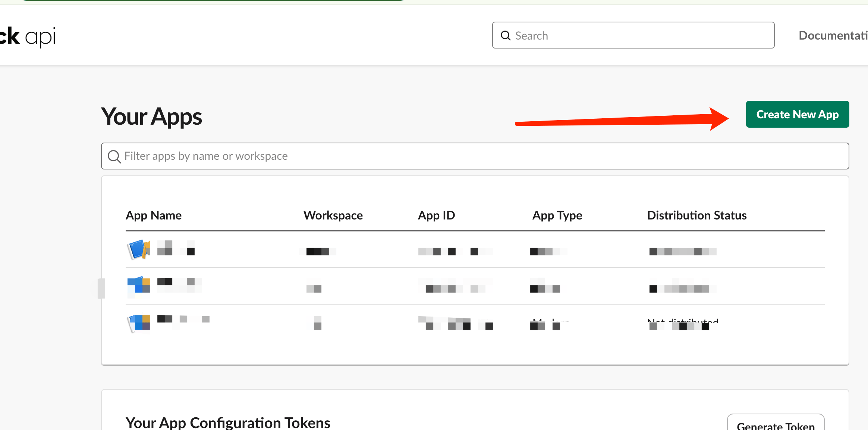Open the first app via its blue notebook icon
Image resolution: width=868 pixels, height=430 pixels.
pos(138,249)
